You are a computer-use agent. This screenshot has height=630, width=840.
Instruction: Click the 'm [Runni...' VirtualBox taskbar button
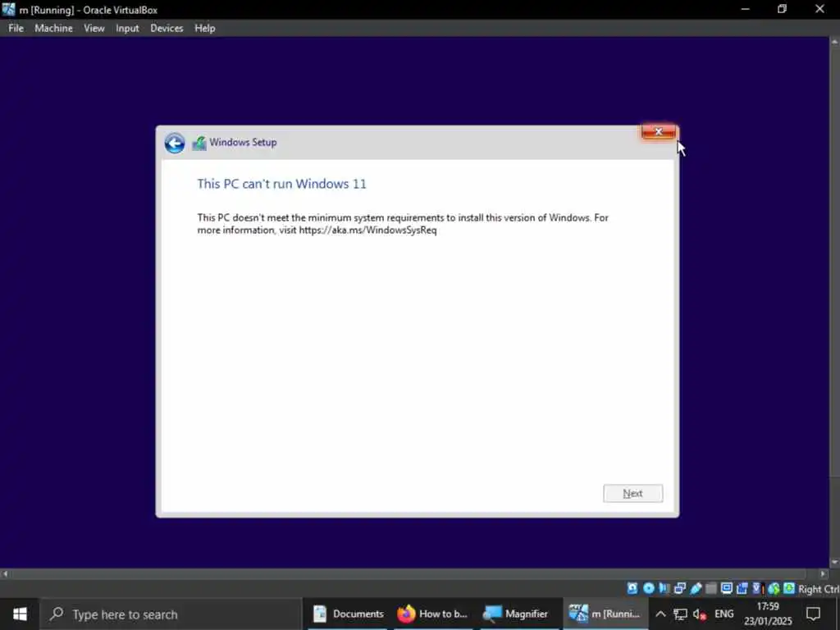coord(605,614)
